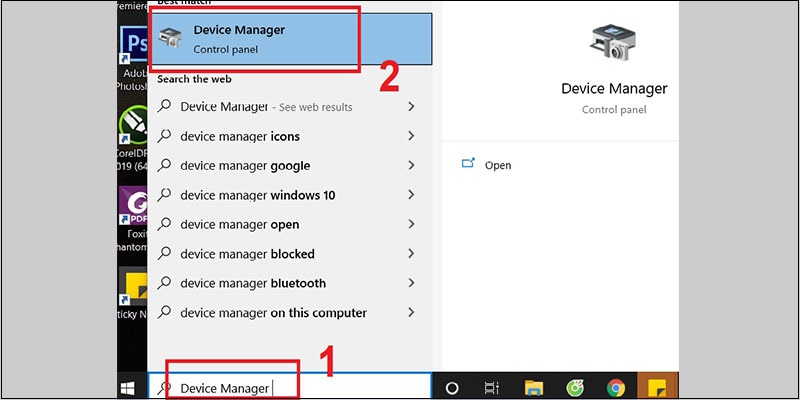Screen dimensions: 800x400
Task: Open Google Chrome from the taskbar
Action: pos(615,388)
